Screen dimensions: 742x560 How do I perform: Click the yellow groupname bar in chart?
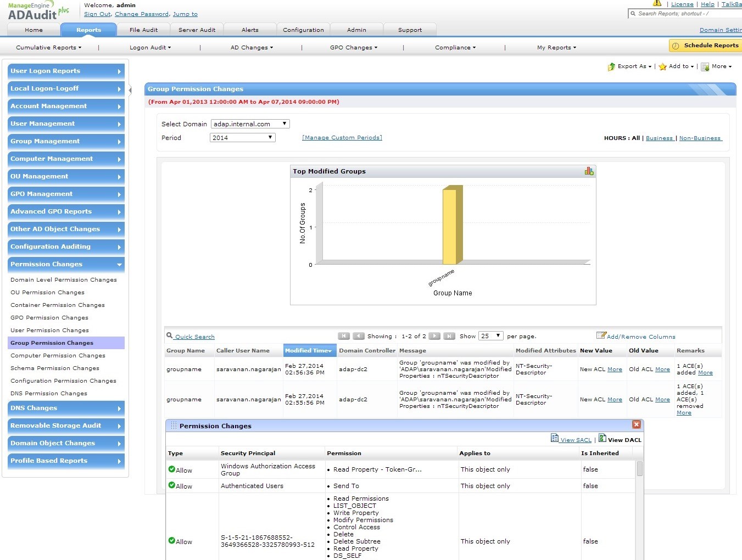450,226
